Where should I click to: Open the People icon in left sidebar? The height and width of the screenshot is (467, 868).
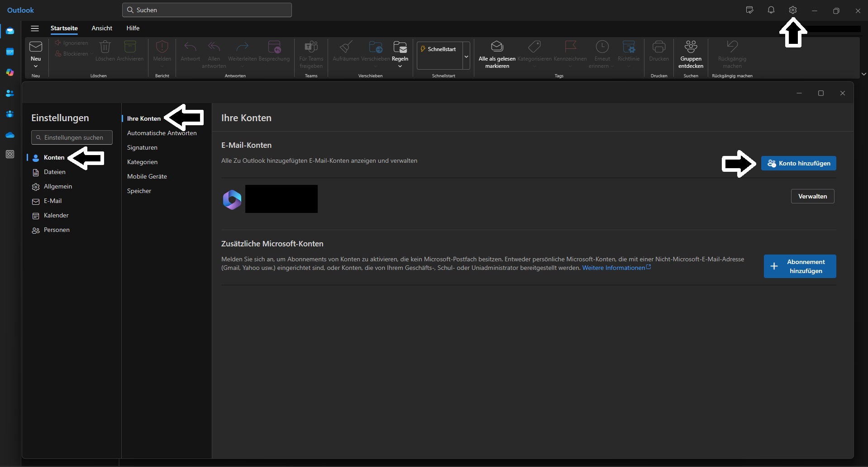point(10,94)
